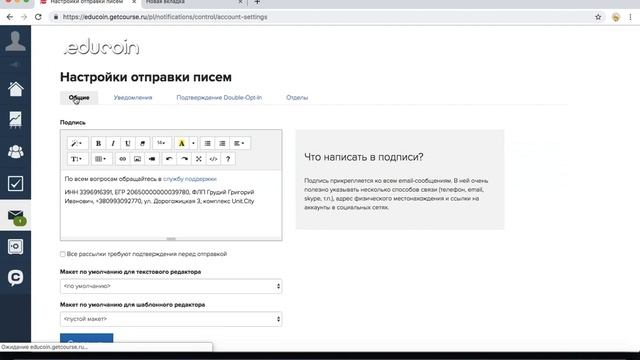The width and height of the screenshot is (640, 360).
Task: Select the Общие tab
Action: [79, 98]
